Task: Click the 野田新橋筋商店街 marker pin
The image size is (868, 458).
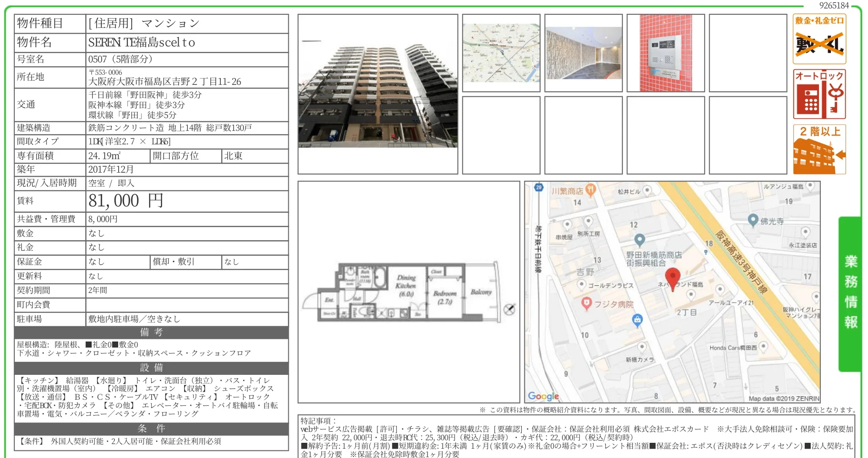Action: click(640, 239)
